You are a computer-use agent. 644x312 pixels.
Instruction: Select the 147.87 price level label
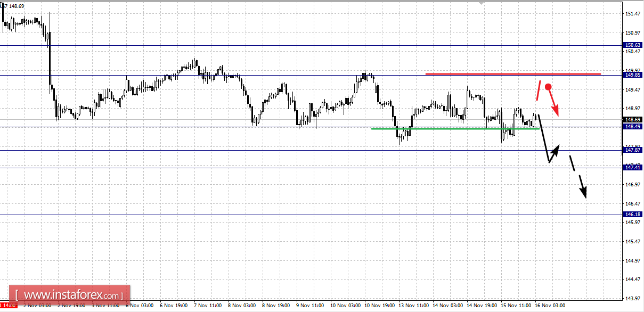[633, 150]
